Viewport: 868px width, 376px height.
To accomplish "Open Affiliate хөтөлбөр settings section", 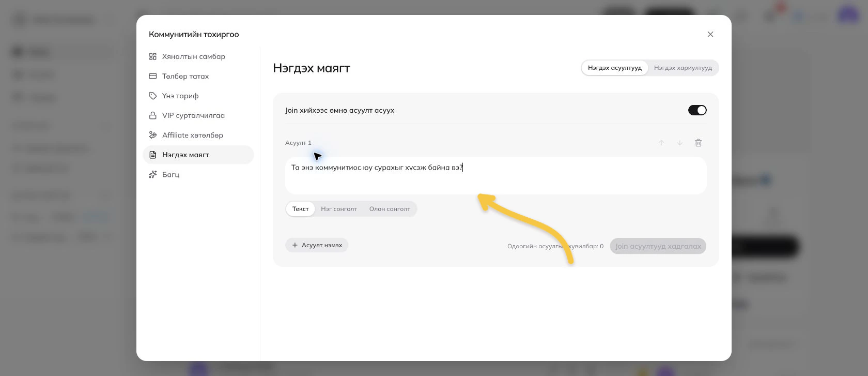I will 198,135.
